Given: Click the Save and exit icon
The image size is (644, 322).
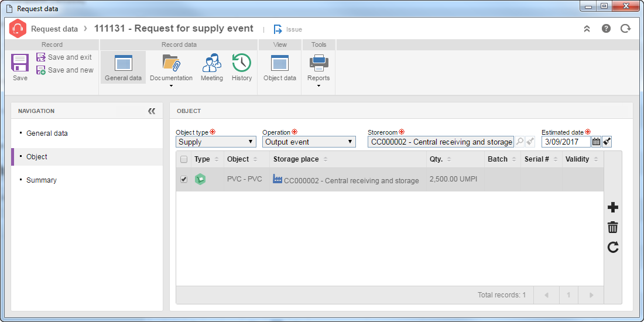Looking at the screenshot, I should click(x=41, y=57).
